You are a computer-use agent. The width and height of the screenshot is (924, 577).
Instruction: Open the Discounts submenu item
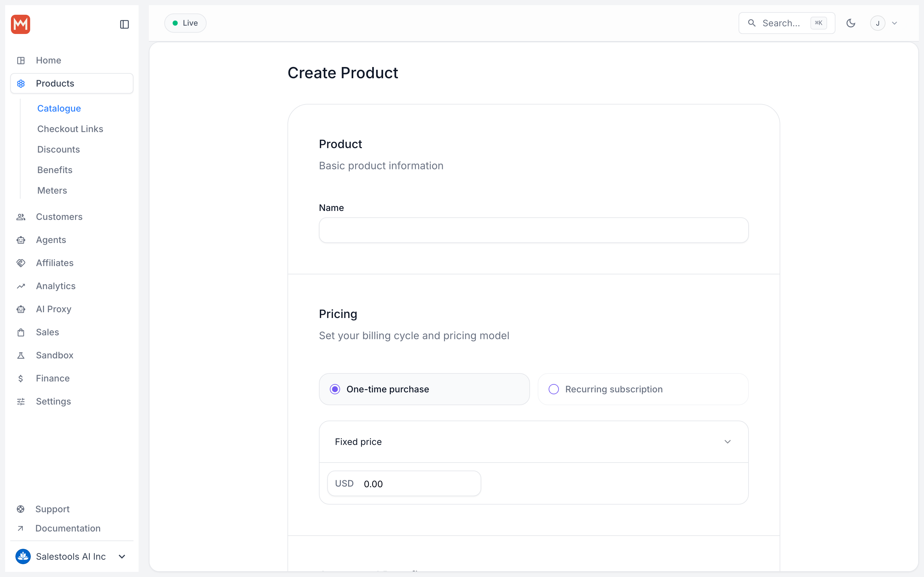58,150
